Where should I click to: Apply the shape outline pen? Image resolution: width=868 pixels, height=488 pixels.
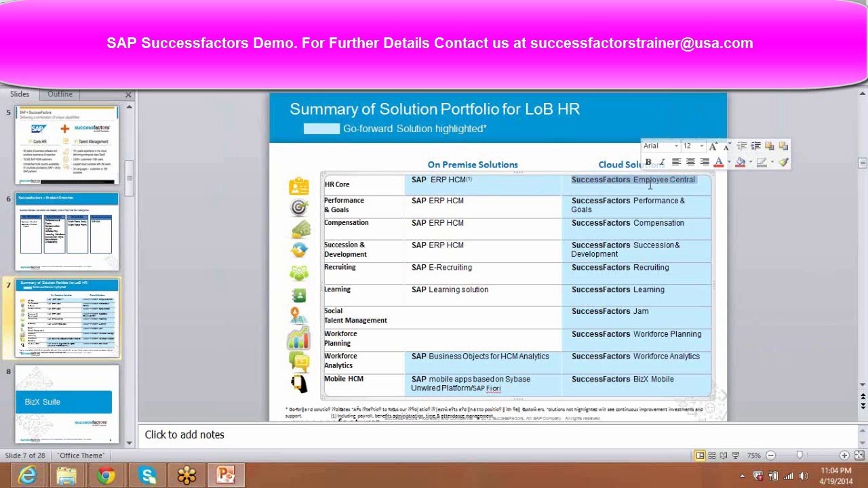pos(762,162)
